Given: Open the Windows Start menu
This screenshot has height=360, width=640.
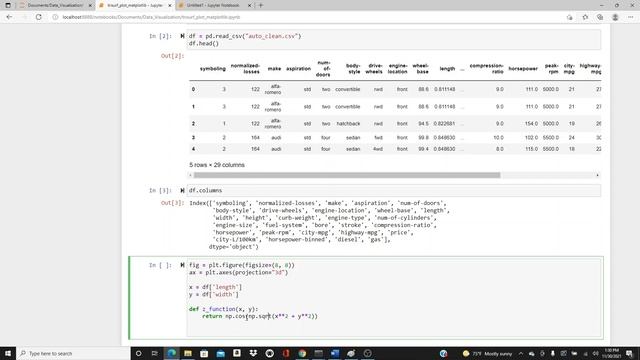Looking at the screenshot, I should coord(8,353).
